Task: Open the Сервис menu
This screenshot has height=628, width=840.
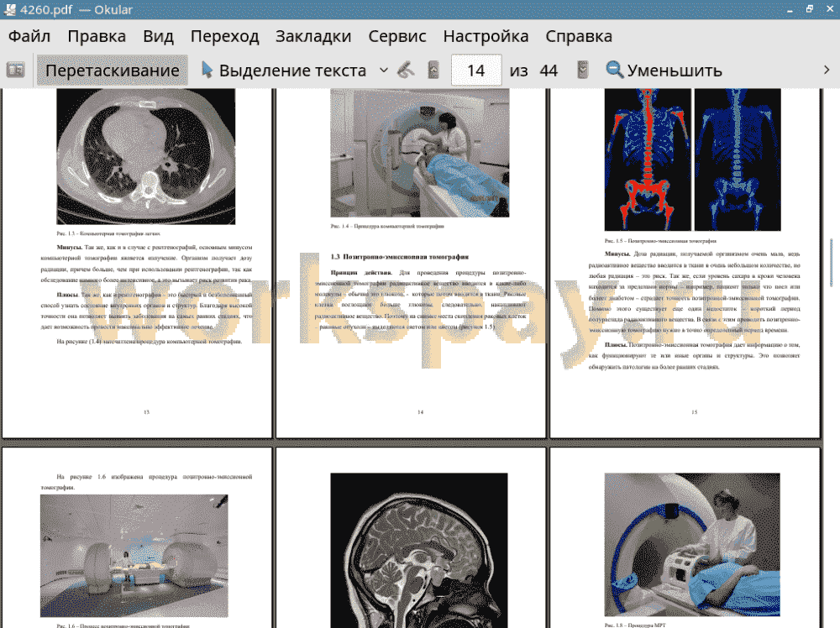Action: pos(397,36)
